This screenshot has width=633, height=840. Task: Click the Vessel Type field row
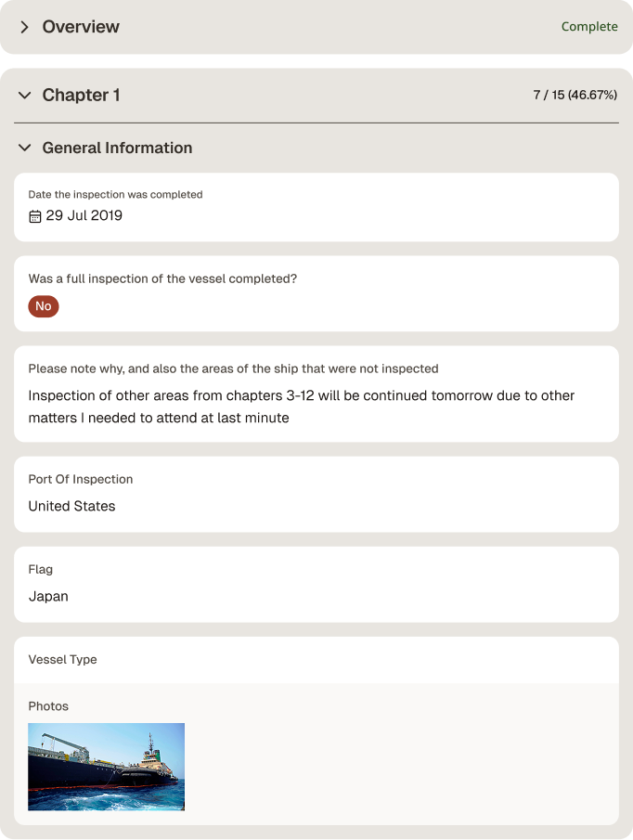pyautogui.click(x=316, y=659)
